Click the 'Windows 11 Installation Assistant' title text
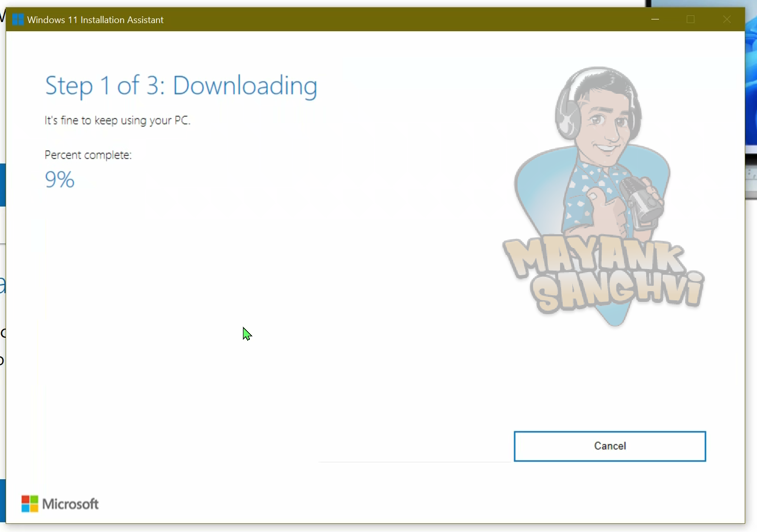Image resolution: width=757 pixels, height=532 pixels. pyautogui.click(x=95, y=20)
